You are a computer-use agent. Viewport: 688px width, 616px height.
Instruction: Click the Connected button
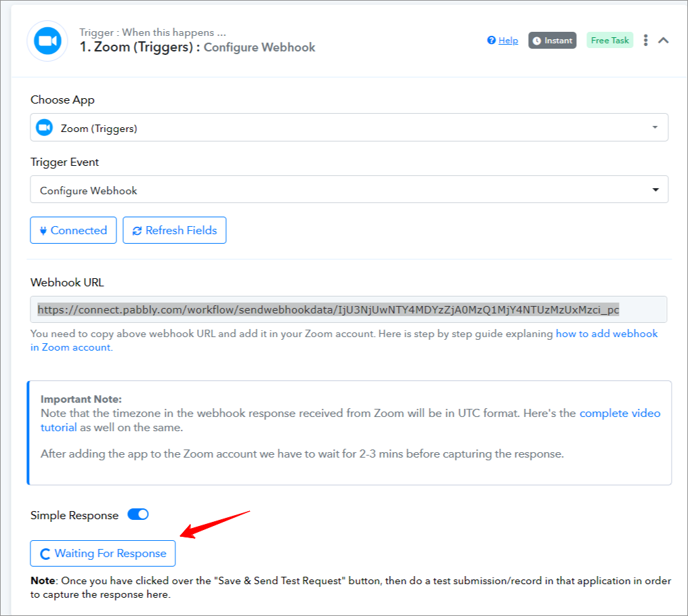[73, 230]
